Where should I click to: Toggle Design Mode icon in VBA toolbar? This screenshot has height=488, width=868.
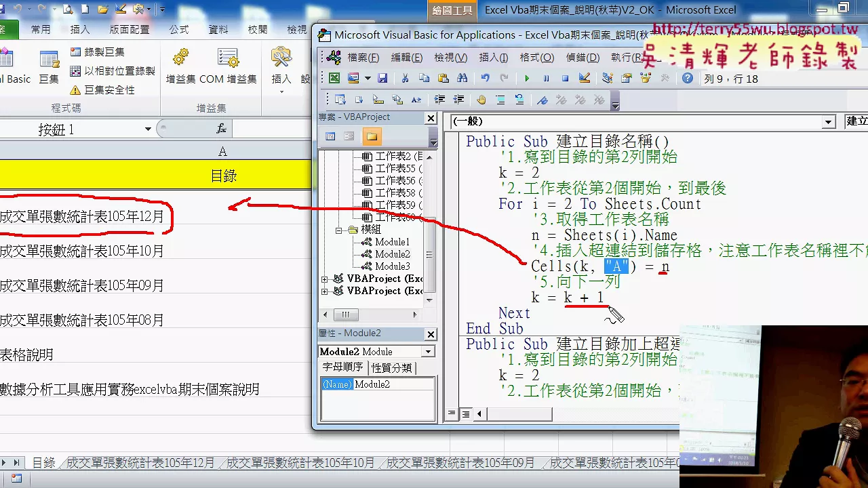tap(584, 79)
